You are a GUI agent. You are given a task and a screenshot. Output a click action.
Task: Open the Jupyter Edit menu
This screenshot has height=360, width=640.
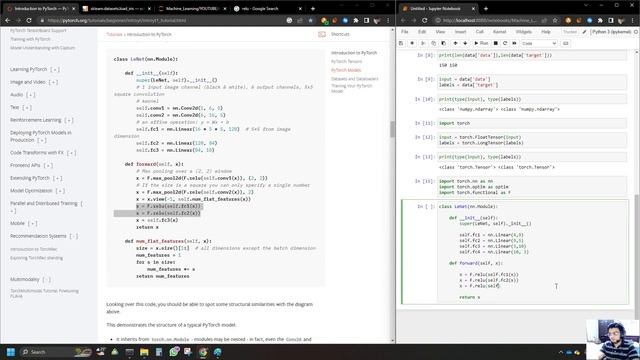click(422, 32)
